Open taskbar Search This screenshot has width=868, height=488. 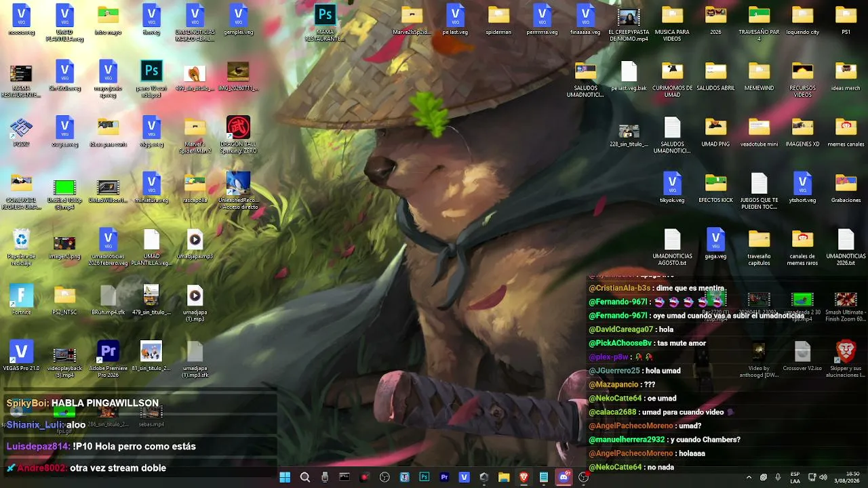305,477
